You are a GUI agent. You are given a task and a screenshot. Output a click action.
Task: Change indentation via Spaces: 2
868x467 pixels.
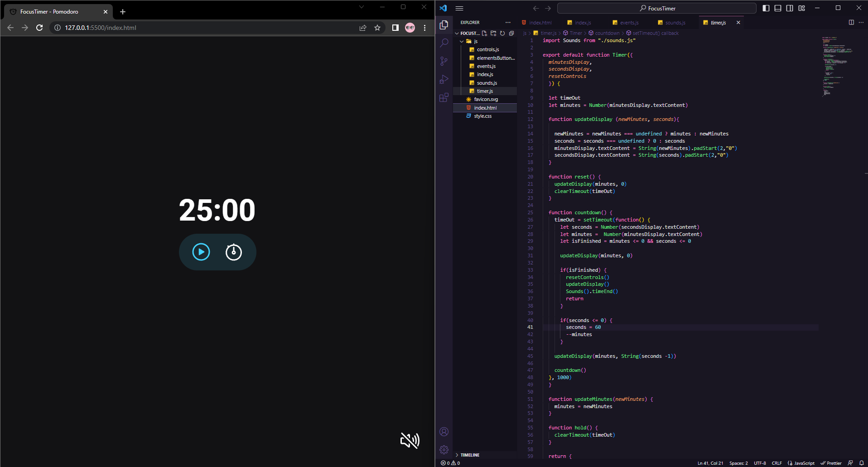coord(738,463)
